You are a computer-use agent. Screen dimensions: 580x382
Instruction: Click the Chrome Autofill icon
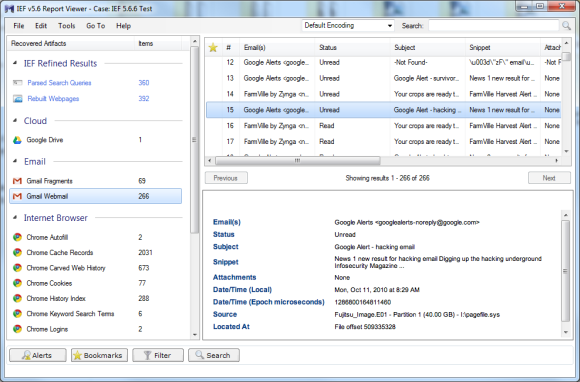[17, 237]
